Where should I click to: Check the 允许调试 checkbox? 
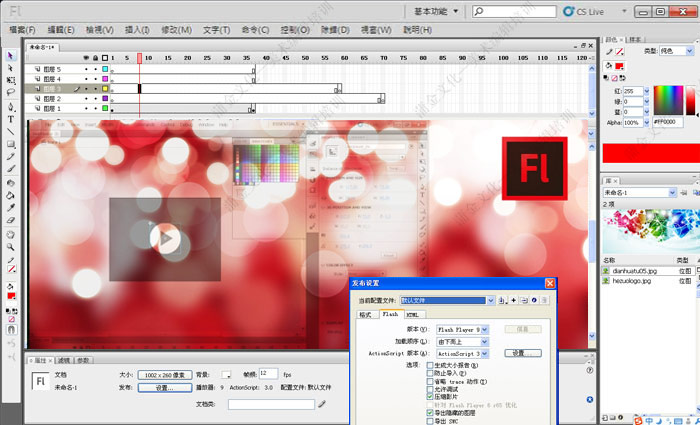point(430,389)
